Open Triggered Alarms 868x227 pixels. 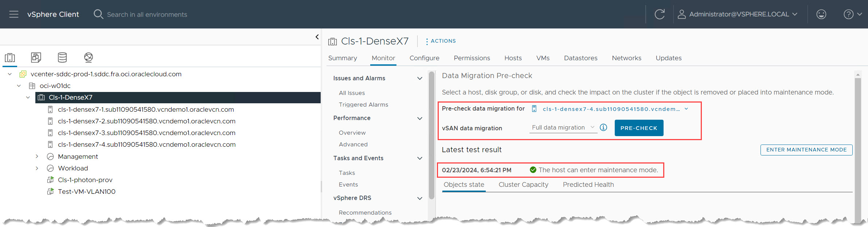point(364,105)
